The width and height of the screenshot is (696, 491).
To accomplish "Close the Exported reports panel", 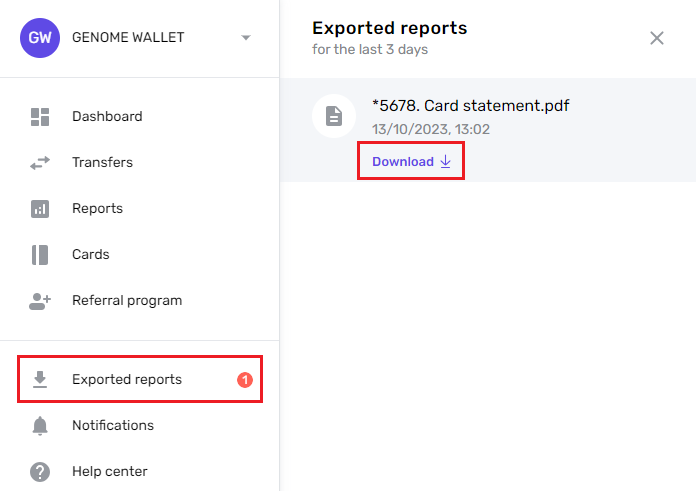I will pos(657,38).
